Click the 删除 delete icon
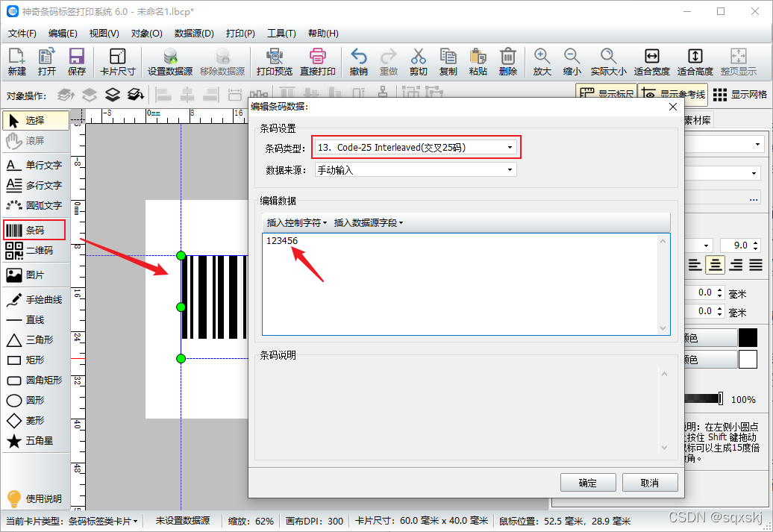Screen dimensions: 773x532 (x=508, y=62)
